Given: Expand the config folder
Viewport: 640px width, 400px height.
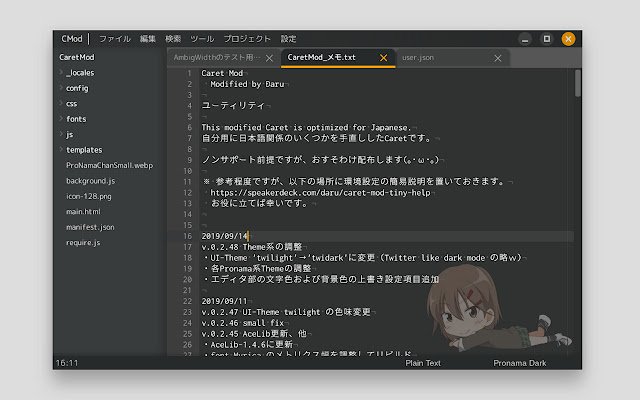Looking at the screenshot, I should 61,88.
